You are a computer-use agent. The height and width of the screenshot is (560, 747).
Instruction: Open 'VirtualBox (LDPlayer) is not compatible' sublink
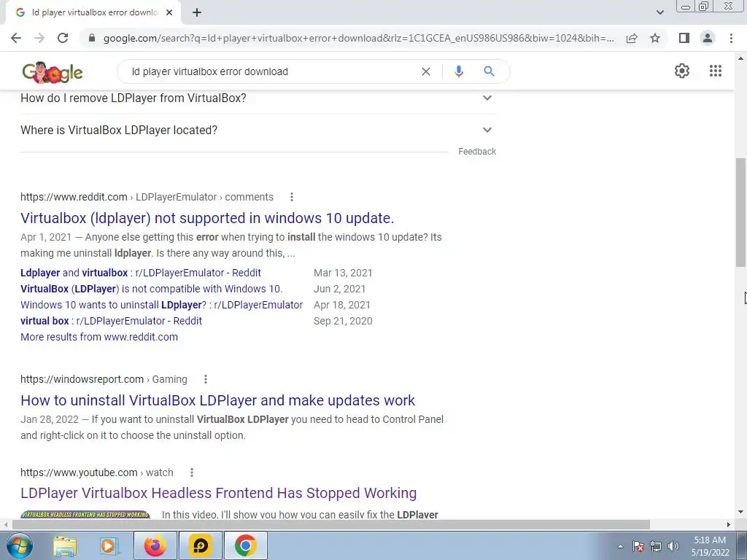click(152, 289)
